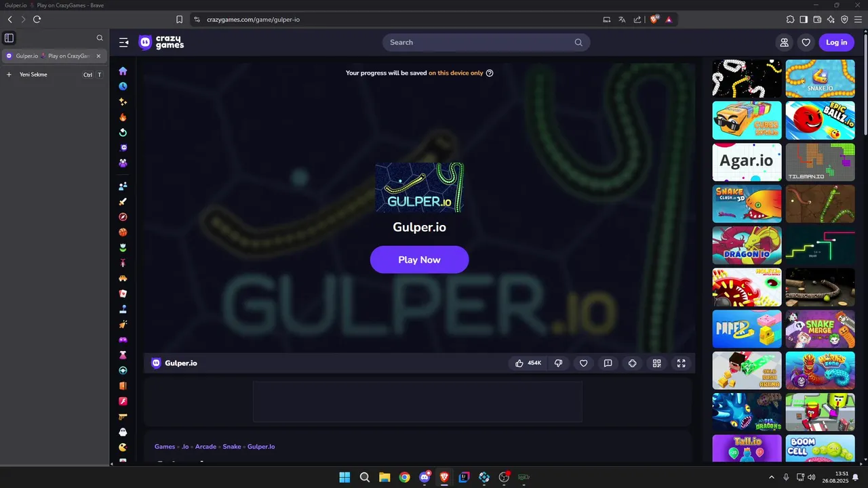Click the .io breadcrumb link
The width and height of the screenshot is (868, 488).
click(185, 447)
